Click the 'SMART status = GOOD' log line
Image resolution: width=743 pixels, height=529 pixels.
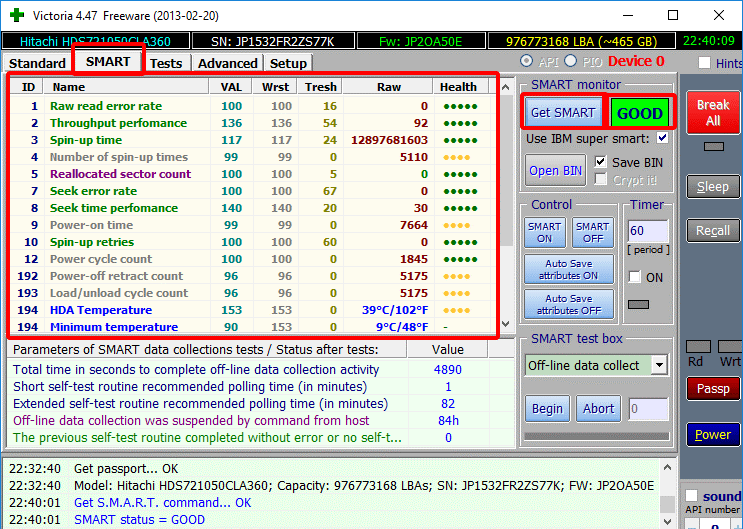point(139,520)
